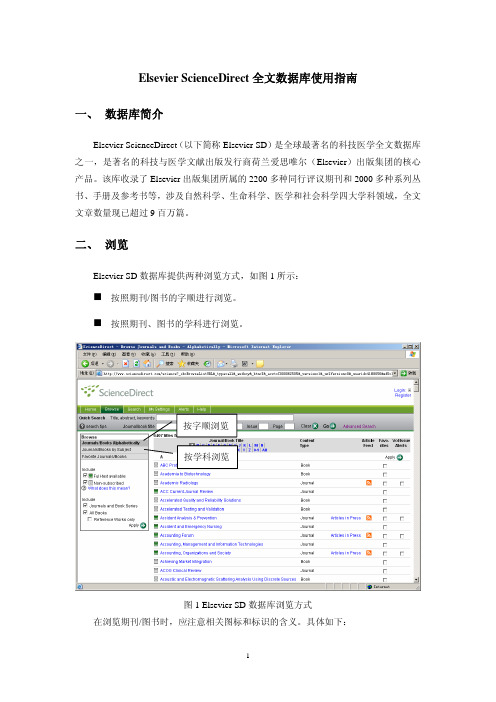Open the Accident and Emergency Nursing link
This screenshot has width=496, height=702.
tap(191, 526)
